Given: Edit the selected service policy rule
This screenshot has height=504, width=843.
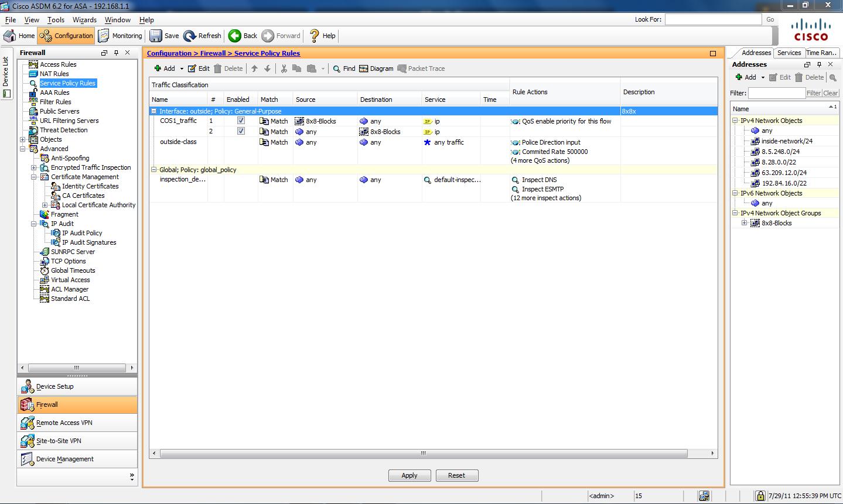Looking at the screenshot, I should pos(199,68).
